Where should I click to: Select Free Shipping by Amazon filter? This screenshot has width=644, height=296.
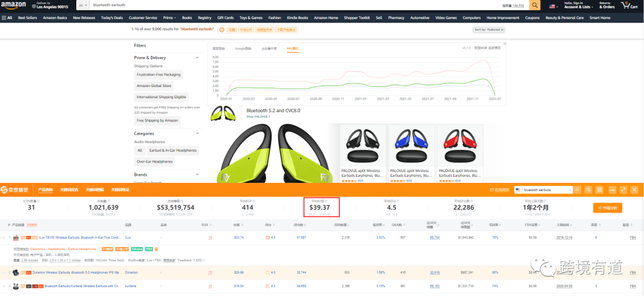(157, 120)
